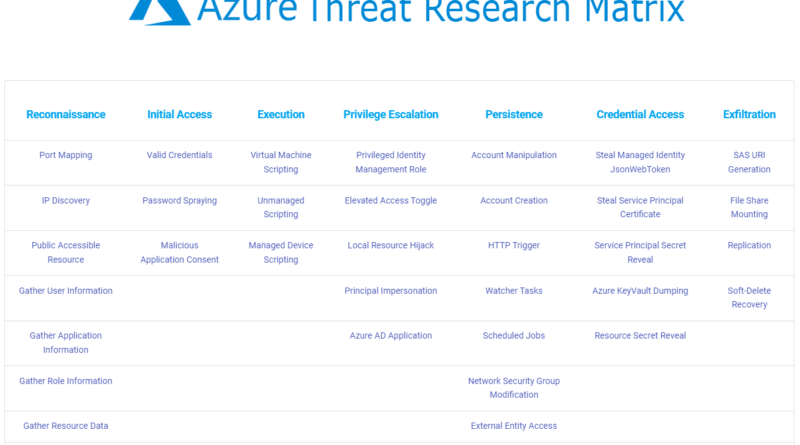
Task: Click Malicious Application Consent entry
Action: click(180, 253)
